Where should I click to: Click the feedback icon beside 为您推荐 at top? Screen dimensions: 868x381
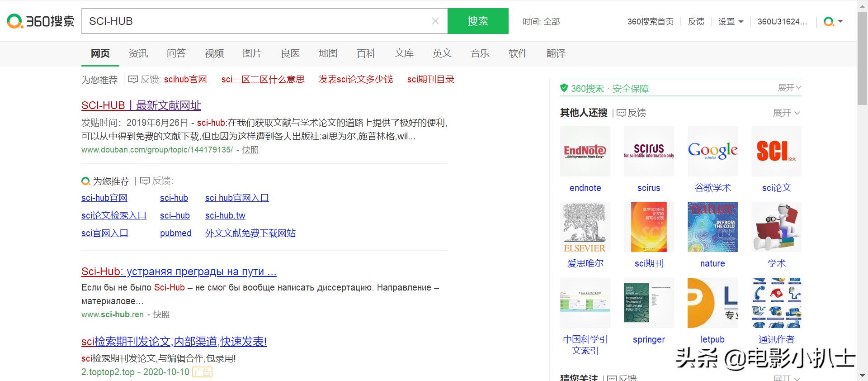click(x=133, y=79)
